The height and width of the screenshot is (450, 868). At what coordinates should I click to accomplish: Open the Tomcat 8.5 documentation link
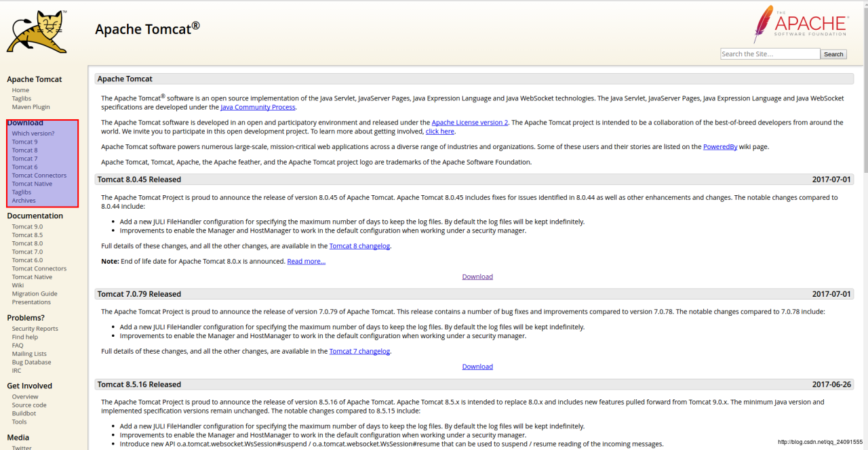point(27,235)
